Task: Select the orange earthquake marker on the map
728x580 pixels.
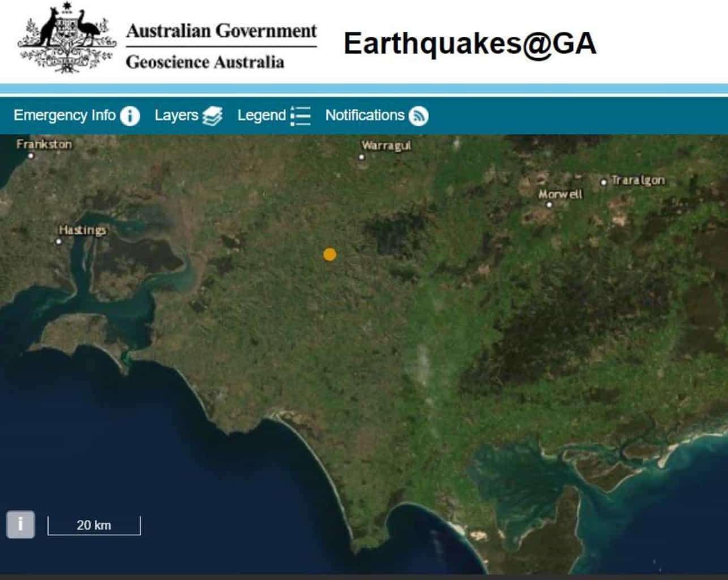Action: (330, 254)
